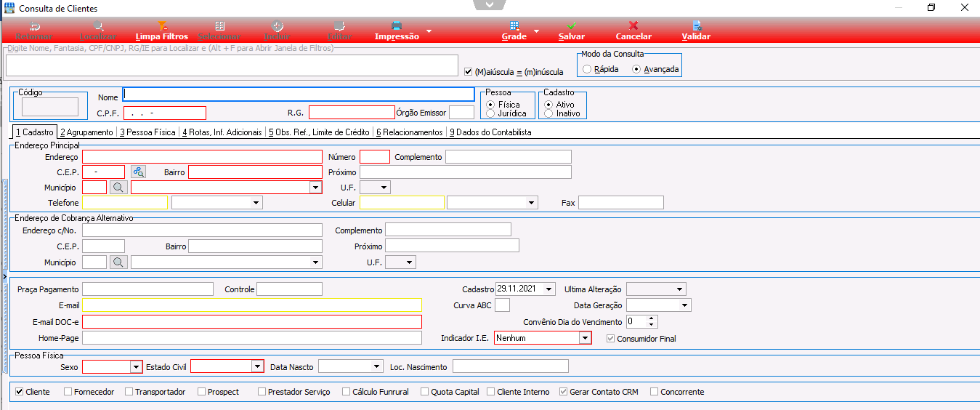Click the Salvar checkmark icon
This screenshot has height=410, width=980.
click(572, 26)
